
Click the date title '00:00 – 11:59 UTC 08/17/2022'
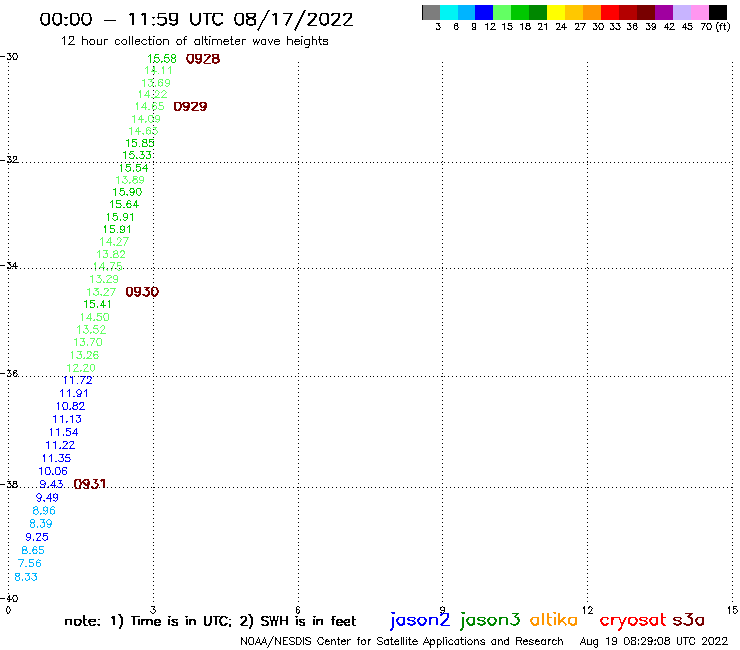pos(196,20)
